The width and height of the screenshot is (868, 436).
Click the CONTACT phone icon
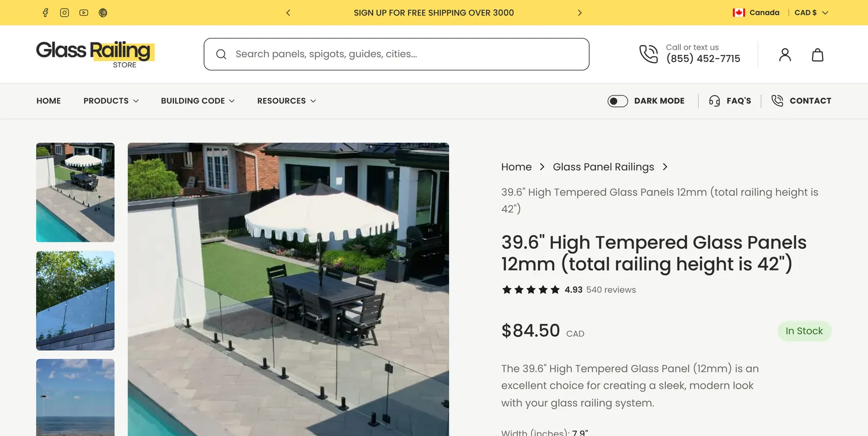click(x=777, y=101)
